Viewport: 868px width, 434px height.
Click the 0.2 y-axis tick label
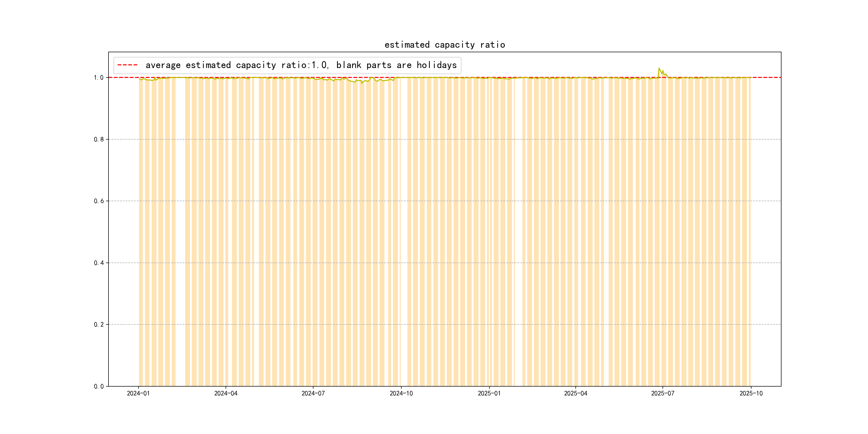point(99,324)
